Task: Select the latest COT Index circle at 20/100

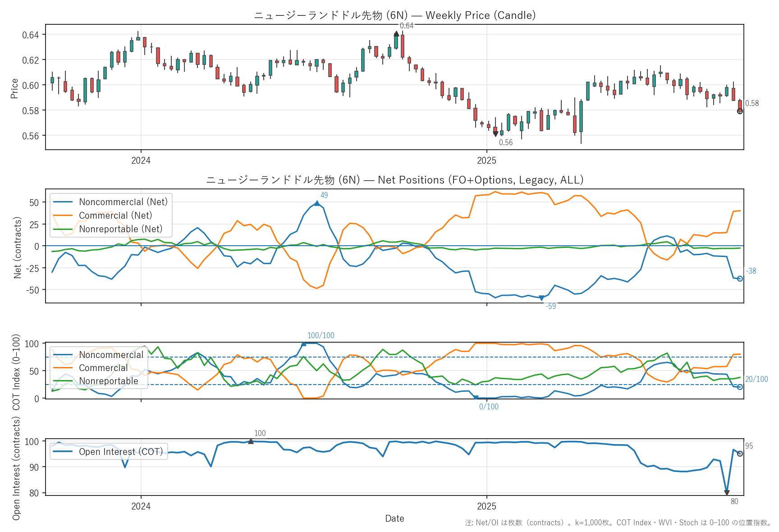Action: point(740,387)
